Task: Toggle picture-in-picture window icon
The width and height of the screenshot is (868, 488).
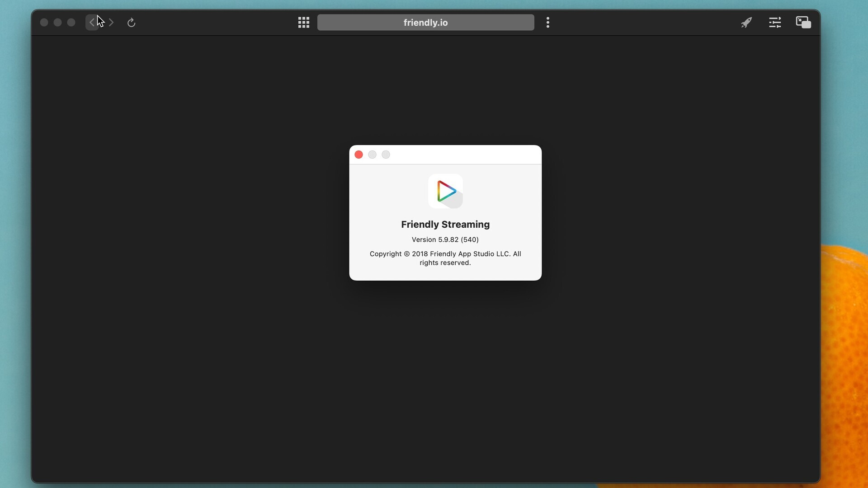Action: [803, 23]
